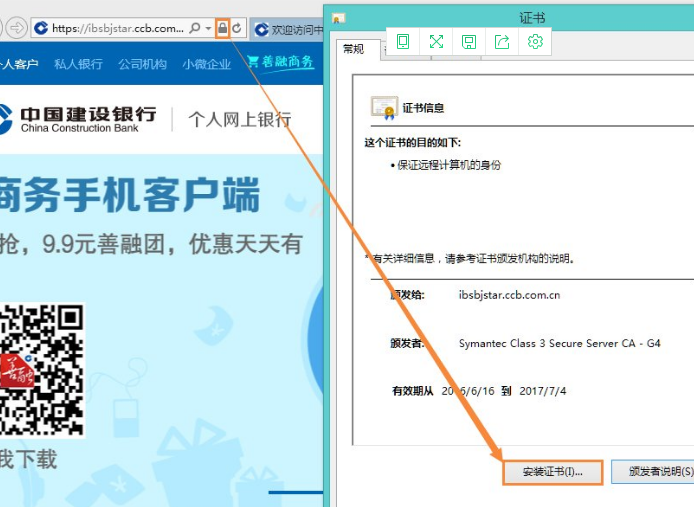Click the first floating toolbar phone-shaped icon
694x507 pixels.
click(403, 41)
